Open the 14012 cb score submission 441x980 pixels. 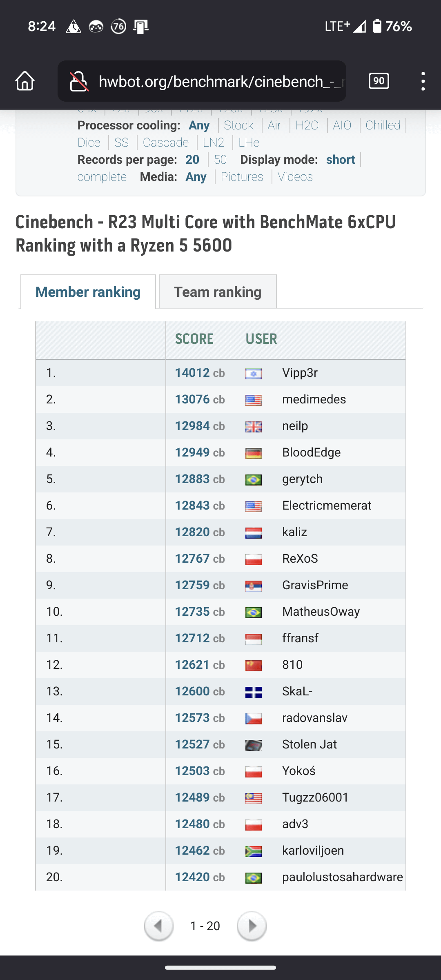pos(200,373)
